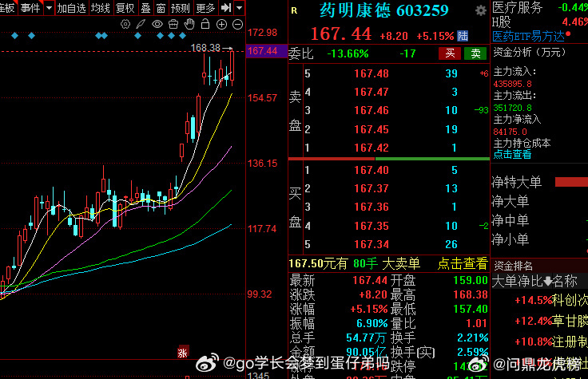The image size is (588, 379).
Task: Select buy level 2 price 167.37
Action: pyautogui.click(x=371, y=188)
